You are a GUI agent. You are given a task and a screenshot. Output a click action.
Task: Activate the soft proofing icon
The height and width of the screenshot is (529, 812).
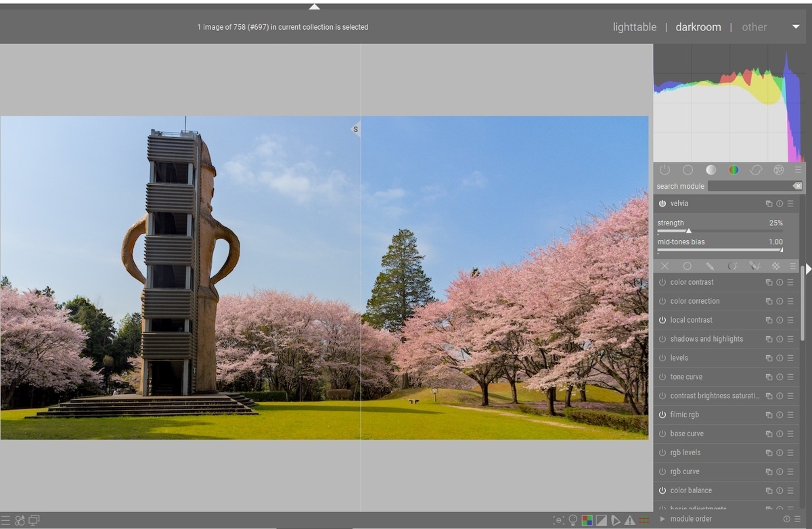point(601,520)
